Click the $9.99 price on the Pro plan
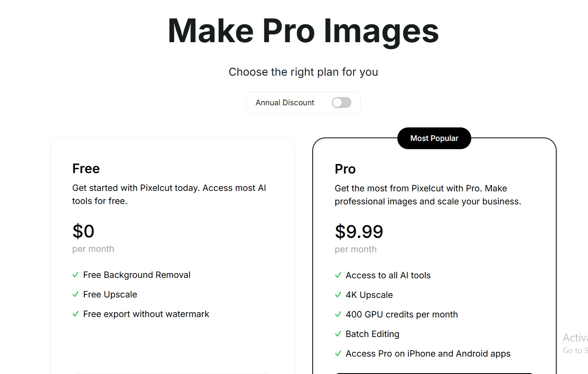Screen dimensions: 588x374 tap(359, 231)
